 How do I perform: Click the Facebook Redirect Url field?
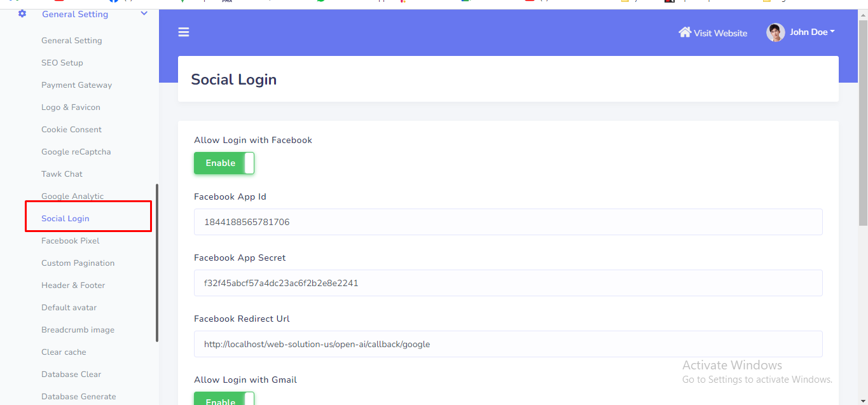click(x=507, y=344)
